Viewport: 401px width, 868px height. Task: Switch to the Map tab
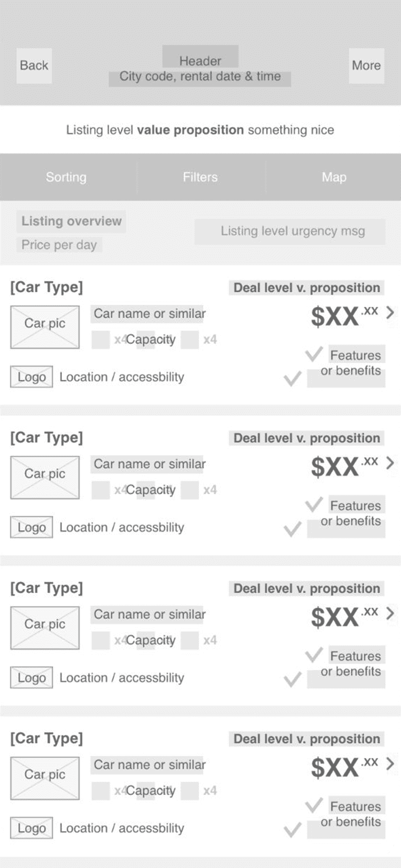point(334,177)
